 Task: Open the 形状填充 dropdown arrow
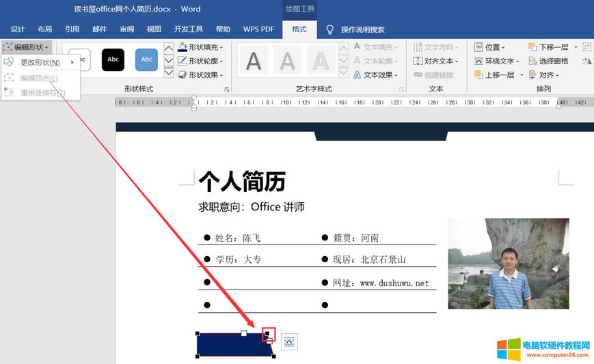(221, 48)
